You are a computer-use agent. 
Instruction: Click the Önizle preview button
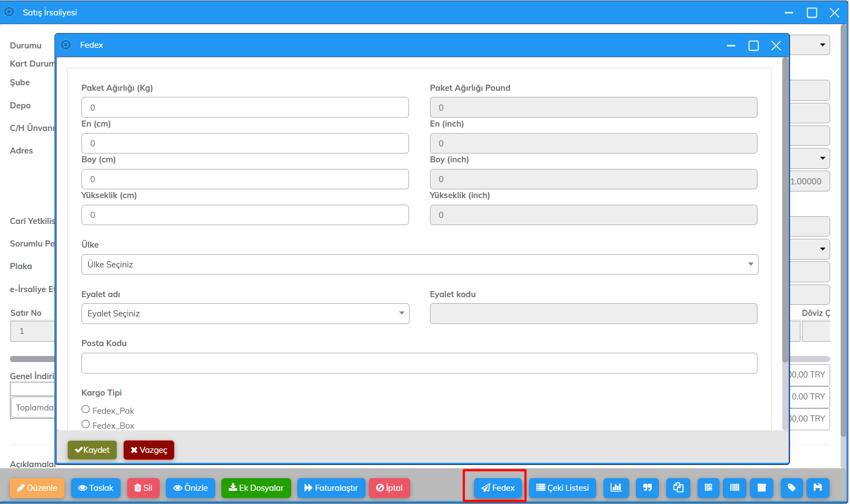190,488
